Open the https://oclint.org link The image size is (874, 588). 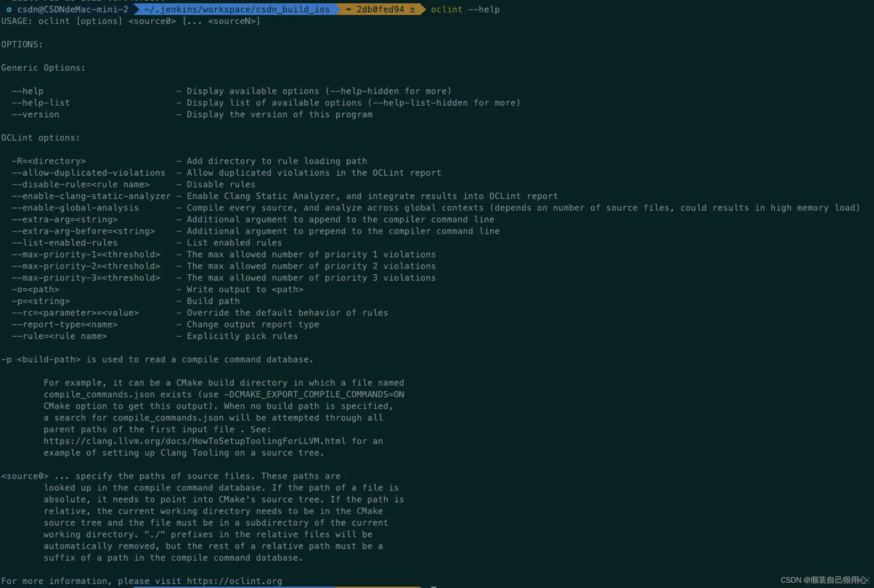[x=234, y=581]
